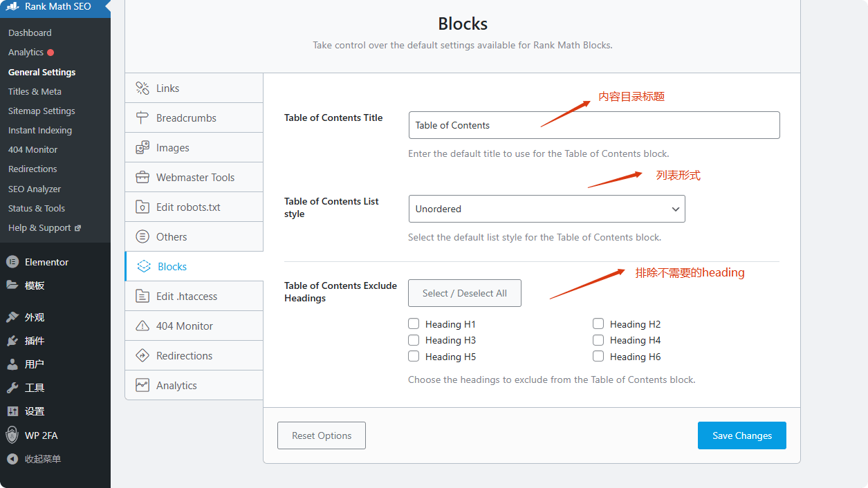The image size is (868, 488).
Task: Click the Save Changes button
Action: [741, 435]
